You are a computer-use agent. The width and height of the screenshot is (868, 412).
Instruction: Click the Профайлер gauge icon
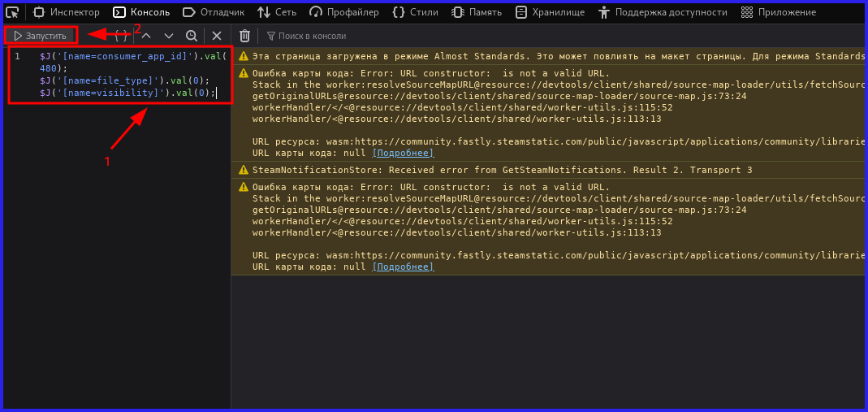(316, 12)
